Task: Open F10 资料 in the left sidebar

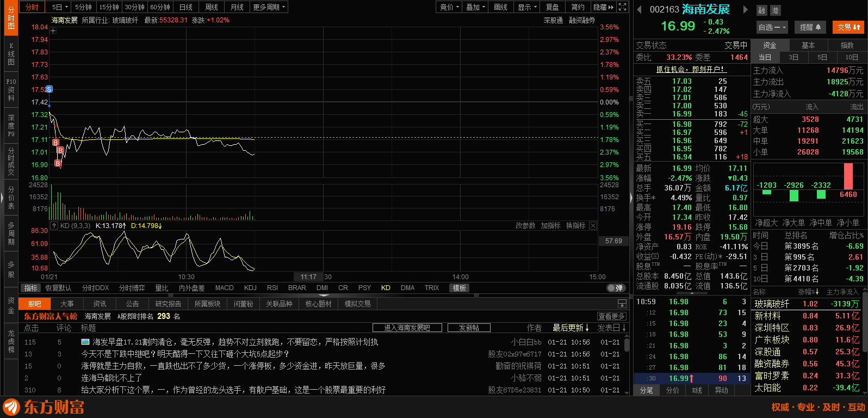Action: [x=11, y=90]
